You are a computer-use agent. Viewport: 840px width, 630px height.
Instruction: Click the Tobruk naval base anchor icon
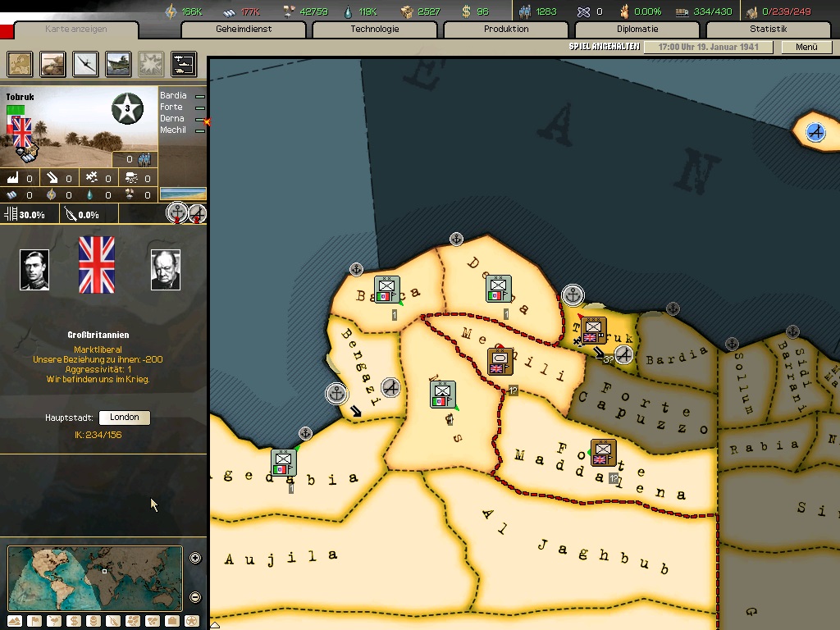pos(573,295)
